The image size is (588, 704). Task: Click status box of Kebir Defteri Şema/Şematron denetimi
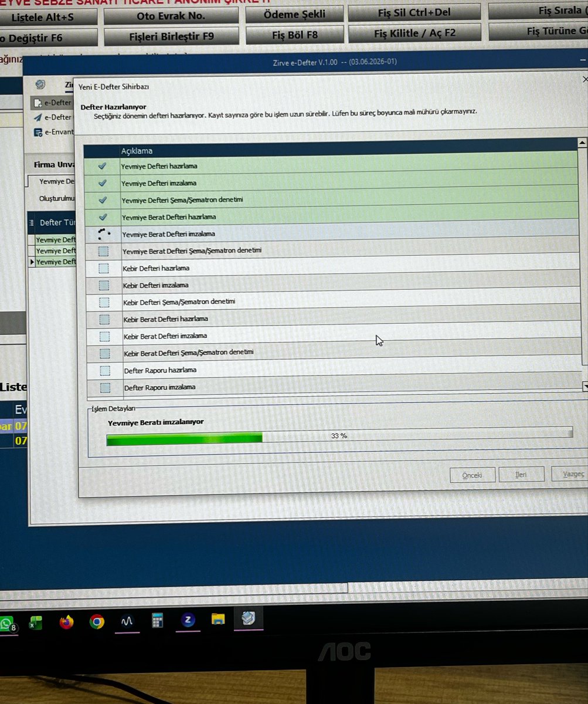coord(104,303)
